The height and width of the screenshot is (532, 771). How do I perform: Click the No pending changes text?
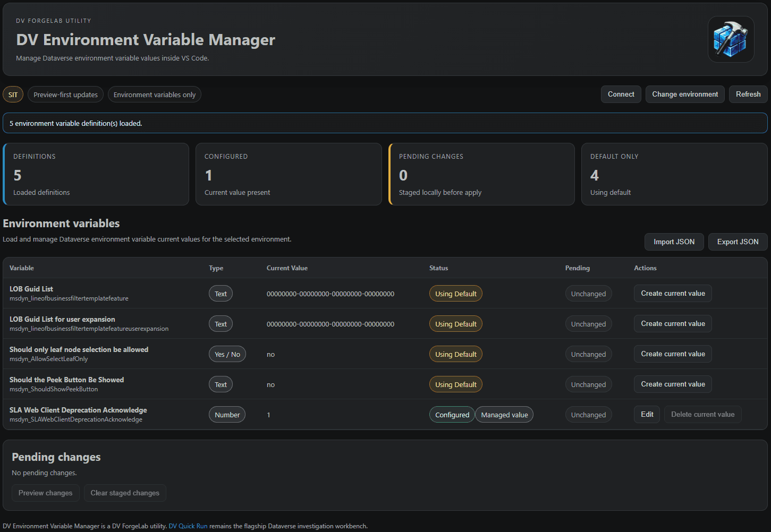pyautogui.click(x=44, y=473)
